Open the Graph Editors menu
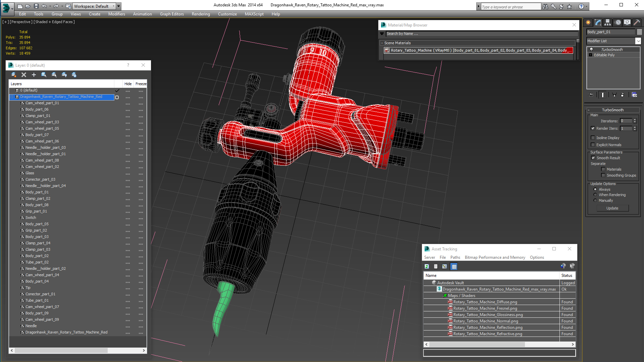The width and height of the screenshot is (644, 362). point(172,14)
